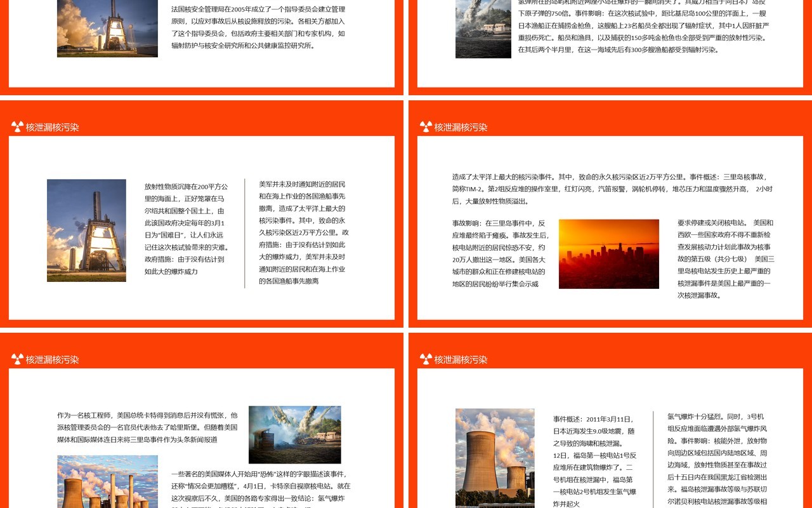812x508 pixels.
Task: Click text block starting 要求停建或关闭核电站
Action: point(726,259)
